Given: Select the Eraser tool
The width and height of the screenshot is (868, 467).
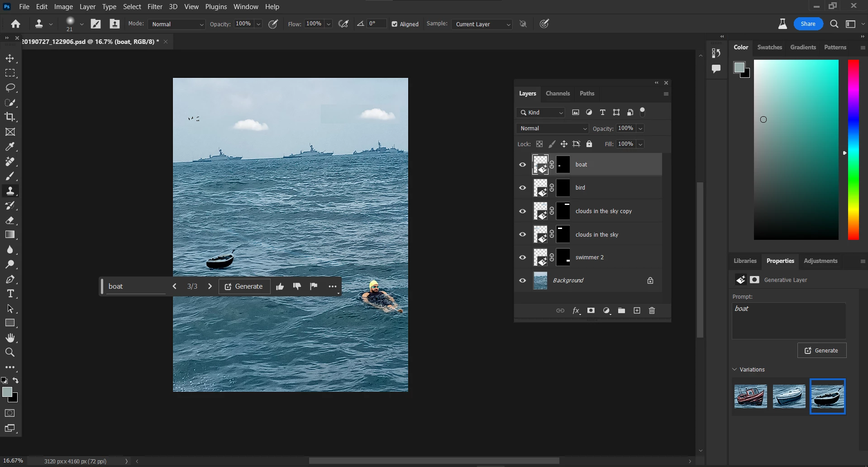Looking at the screenshot, I should [x=10, y=220].
